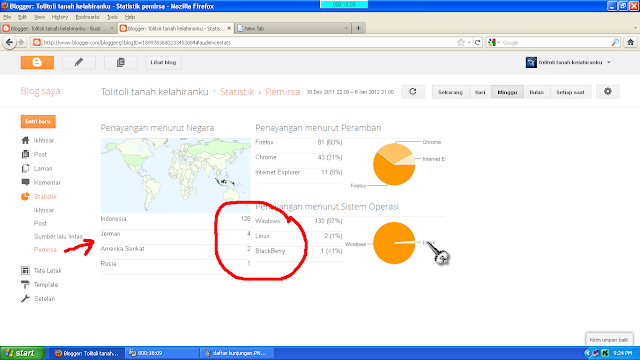640x360 pixels.
Task: Open the Post sub-item under Statistik
Action: pos(40,223)
